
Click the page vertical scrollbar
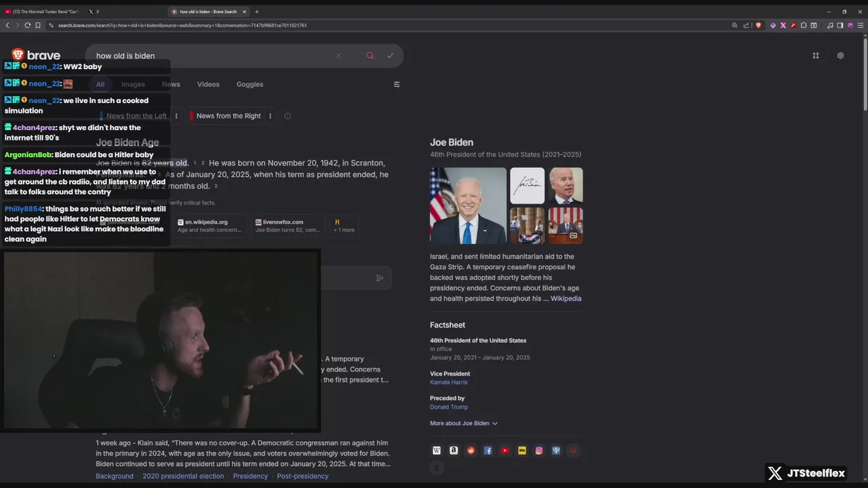pyautogui.click(x=865, y=75)
